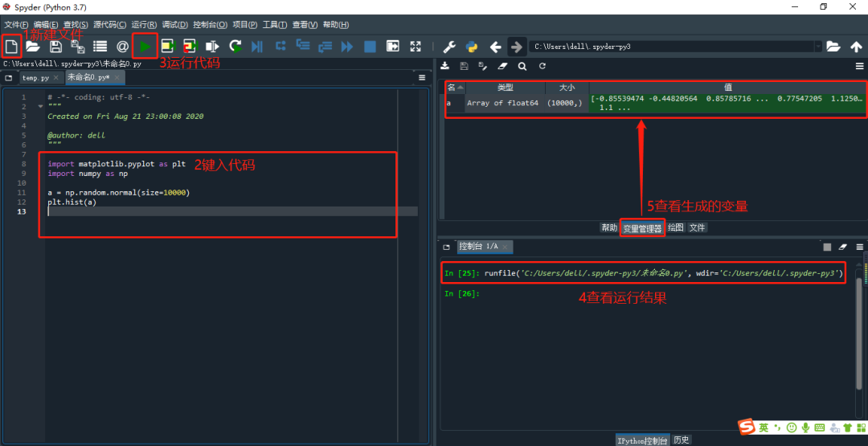Screen dimensions: 868x446
Task: Run the file with the green play button
Action: coord(145,47)
